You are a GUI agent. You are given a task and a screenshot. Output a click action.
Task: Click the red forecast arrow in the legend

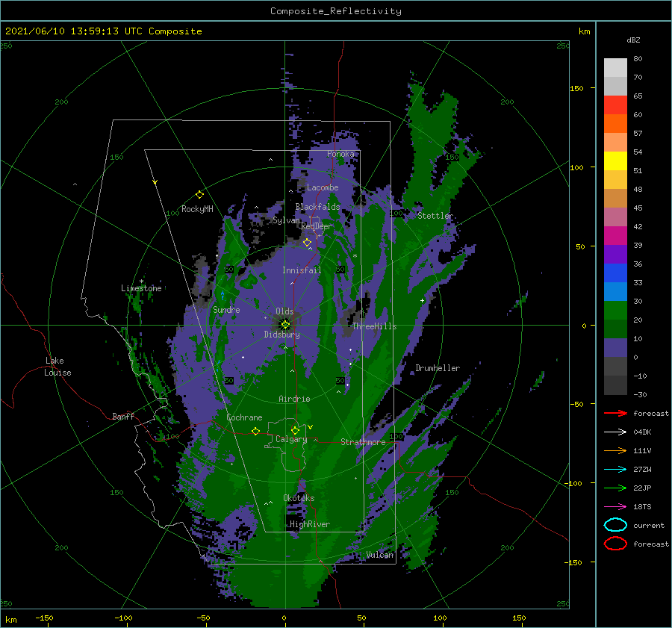coord(615,413)
